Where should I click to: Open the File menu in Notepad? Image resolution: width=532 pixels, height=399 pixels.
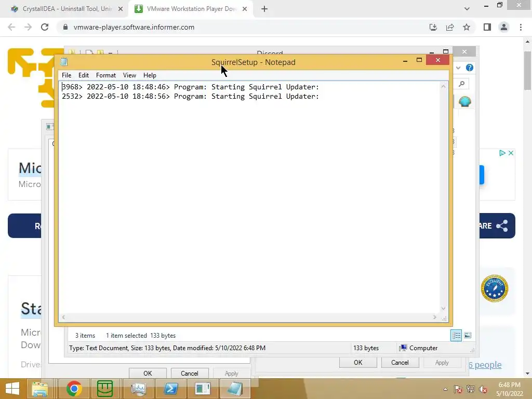tap(66, 75)
